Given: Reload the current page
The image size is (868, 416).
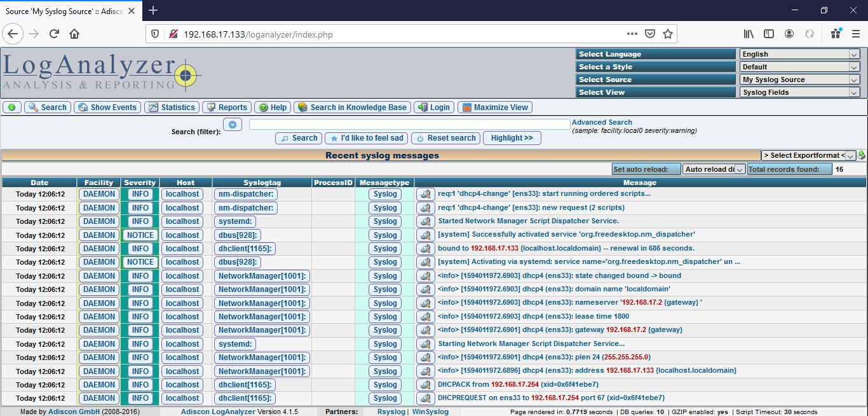Looking at the screenshot, I should pyautogui.click(x=54, y=34).
